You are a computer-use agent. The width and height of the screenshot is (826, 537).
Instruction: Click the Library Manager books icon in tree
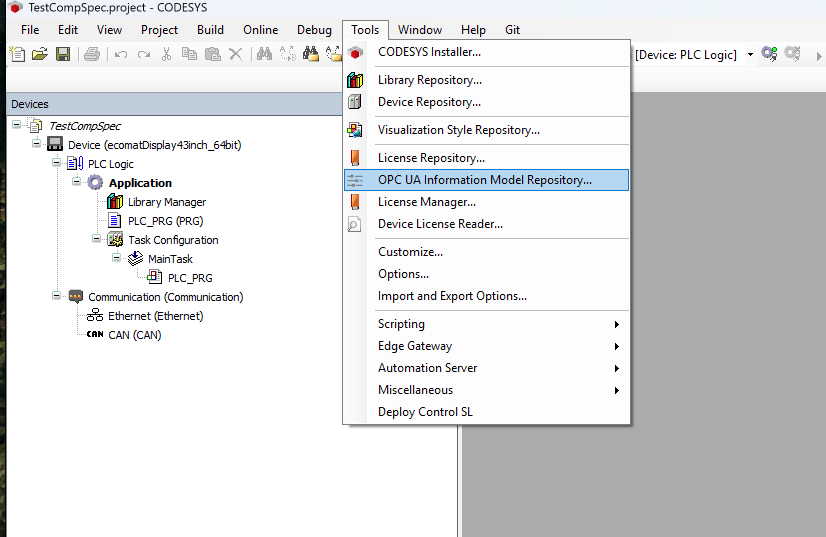pos(114,201)
